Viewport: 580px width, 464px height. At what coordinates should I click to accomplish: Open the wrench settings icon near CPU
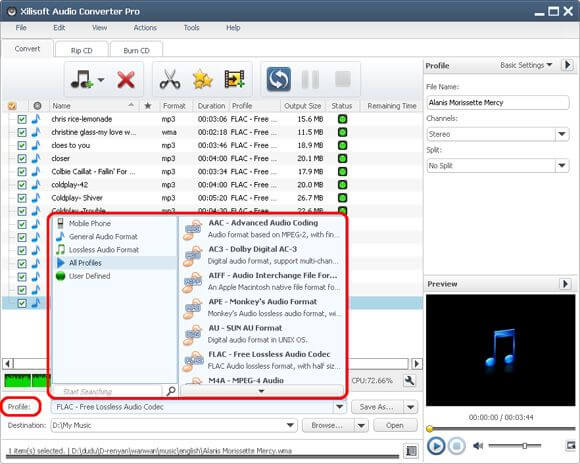[409, 380]
